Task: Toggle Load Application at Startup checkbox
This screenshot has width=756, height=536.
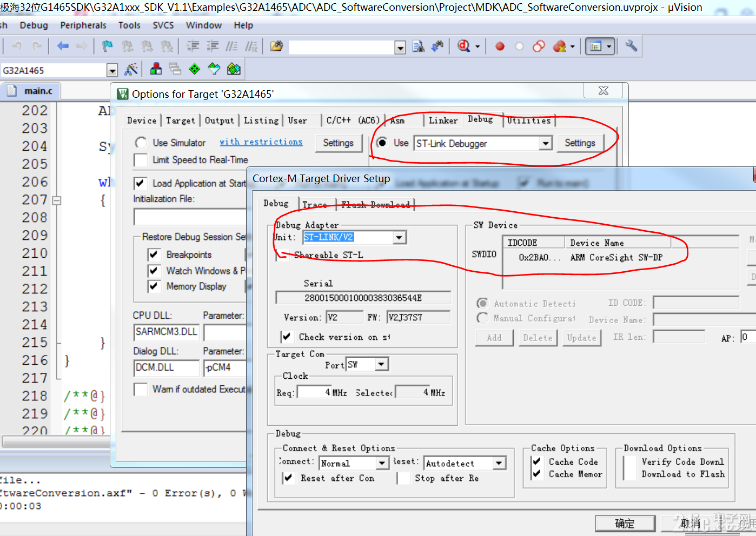Action: coord(141,183)
